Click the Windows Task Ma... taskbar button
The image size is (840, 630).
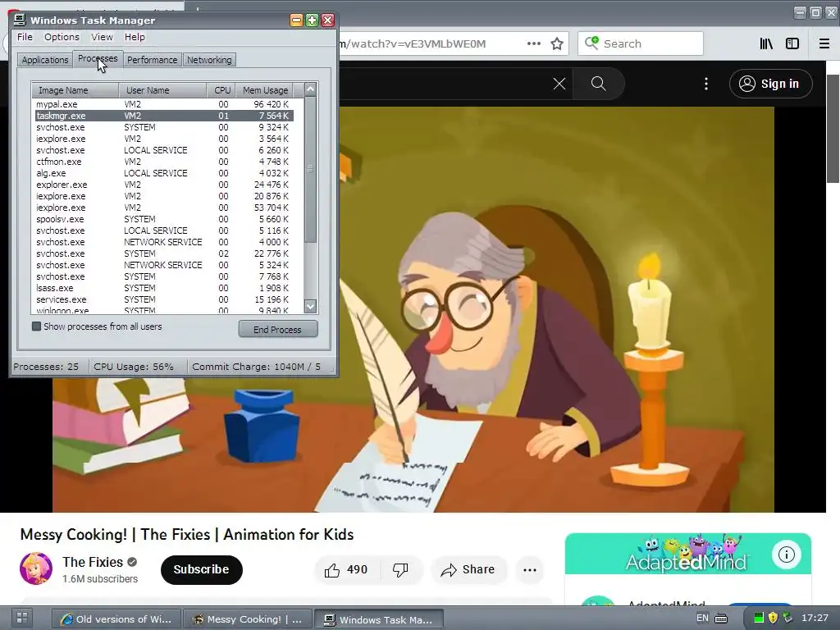coord(379,619)
